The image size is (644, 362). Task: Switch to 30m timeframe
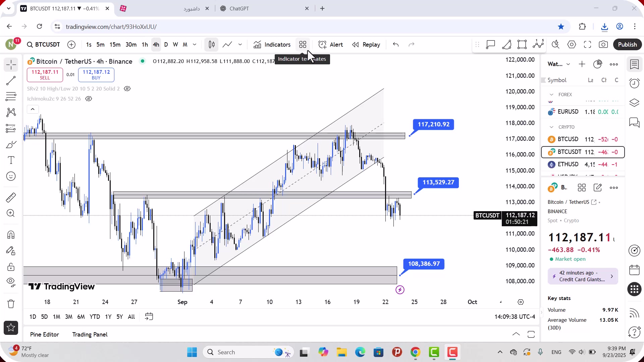coord(131,45)
